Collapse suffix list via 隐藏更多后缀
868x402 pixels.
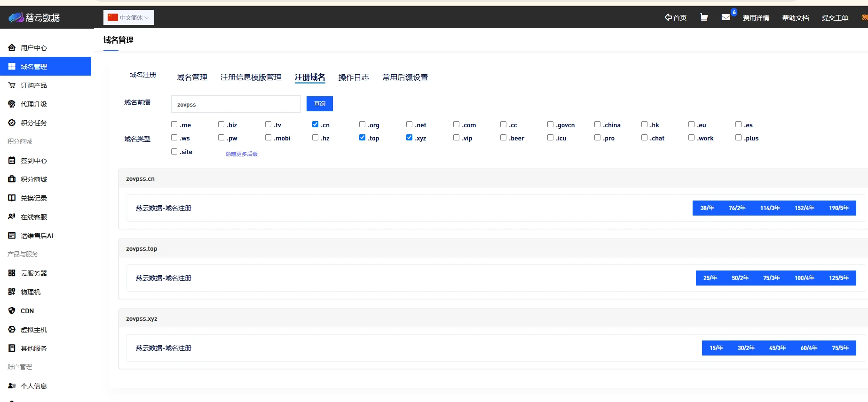[x=241, y=154]
